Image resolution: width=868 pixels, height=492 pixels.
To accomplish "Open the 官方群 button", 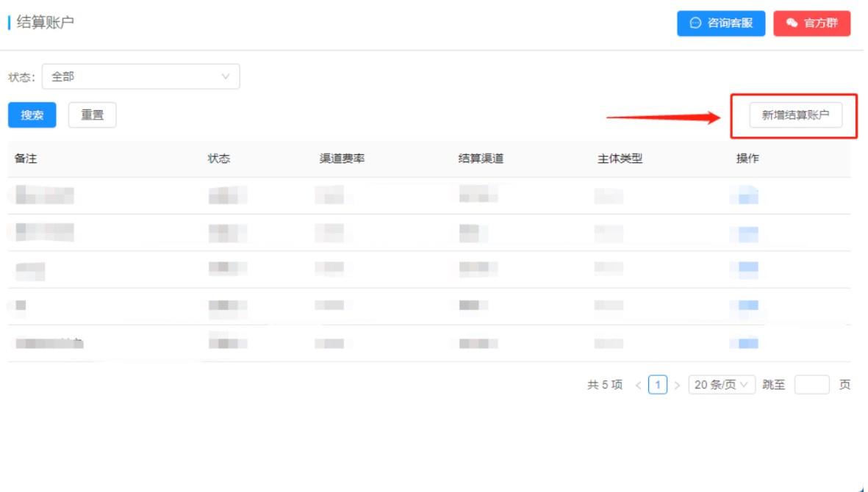I will click(811, 23).
